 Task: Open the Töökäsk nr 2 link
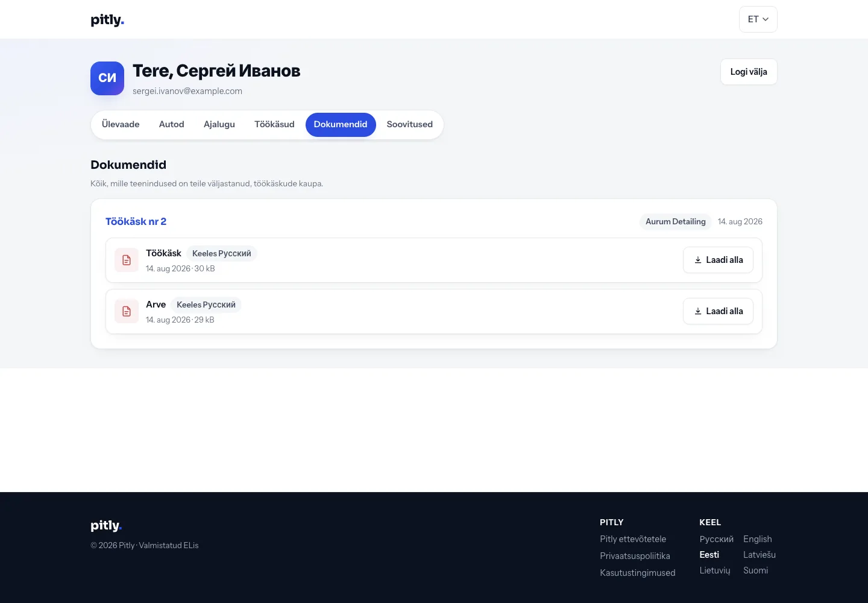pos(136,221)
